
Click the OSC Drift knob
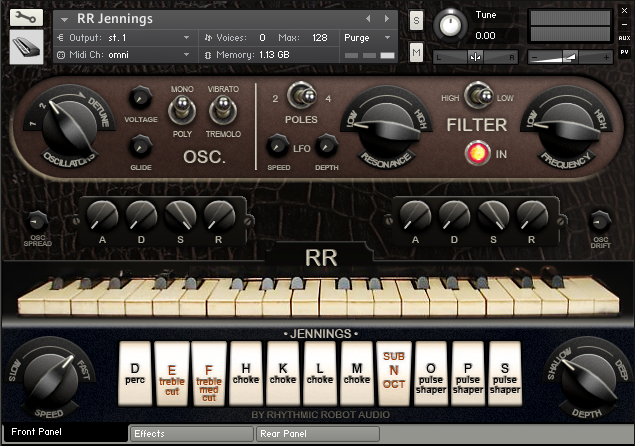click(600, 222)
